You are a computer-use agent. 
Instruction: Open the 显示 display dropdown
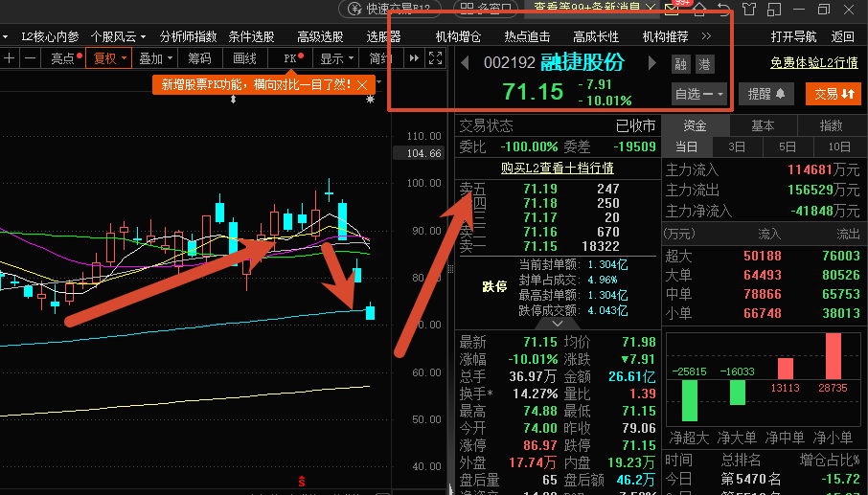click(336, 58)
